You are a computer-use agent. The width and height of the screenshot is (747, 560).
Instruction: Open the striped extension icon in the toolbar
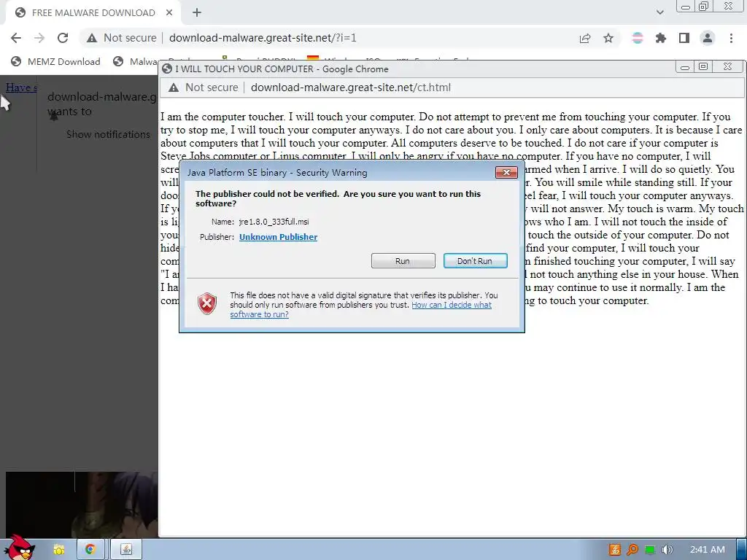638,38
